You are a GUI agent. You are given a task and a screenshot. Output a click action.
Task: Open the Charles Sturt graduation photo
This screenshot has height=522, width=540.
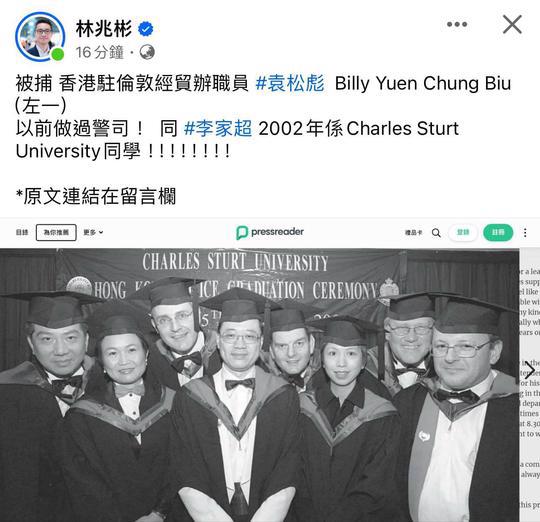259,385
